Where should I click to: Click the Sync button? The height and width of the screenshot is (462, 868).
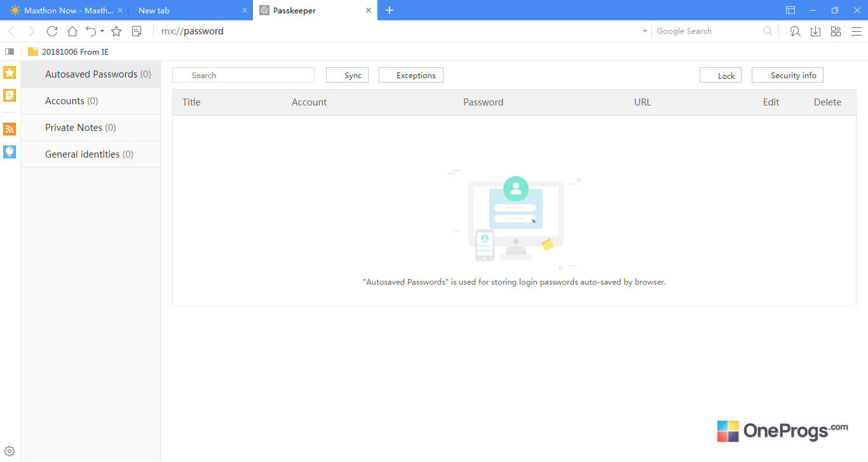pos(347,75)
